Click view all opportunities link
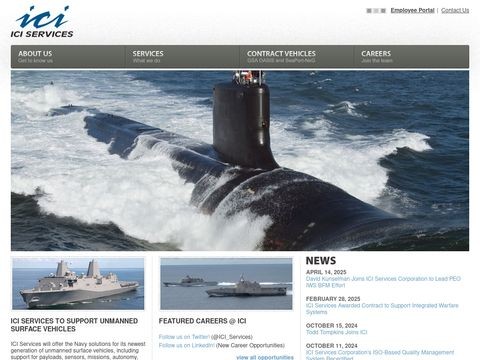 coord(265,357)
